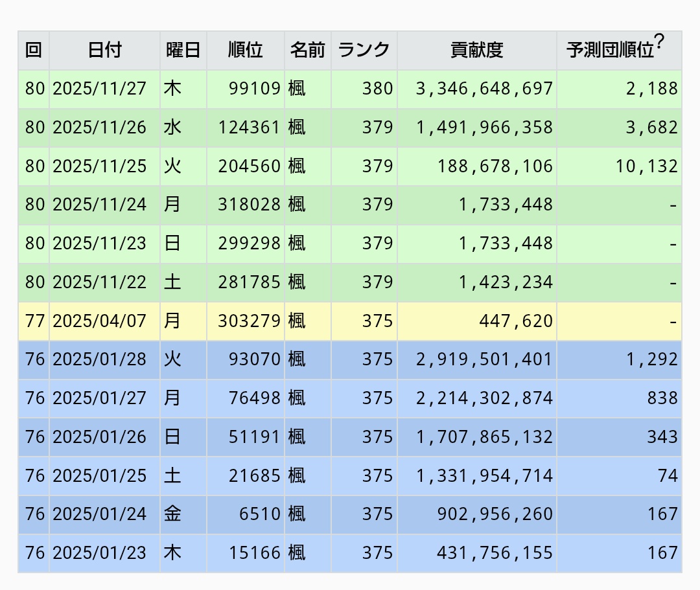Screen dimensions: 700x590
Task: Click the rank position 303279
Action: click(x=249, y=321)
